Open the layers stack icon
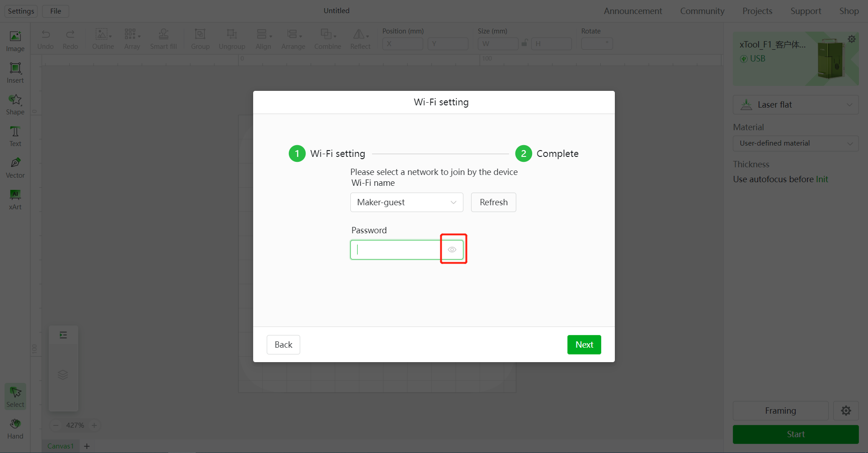The image size is (868, 453). pyautogui.click(x=63, y=375)
